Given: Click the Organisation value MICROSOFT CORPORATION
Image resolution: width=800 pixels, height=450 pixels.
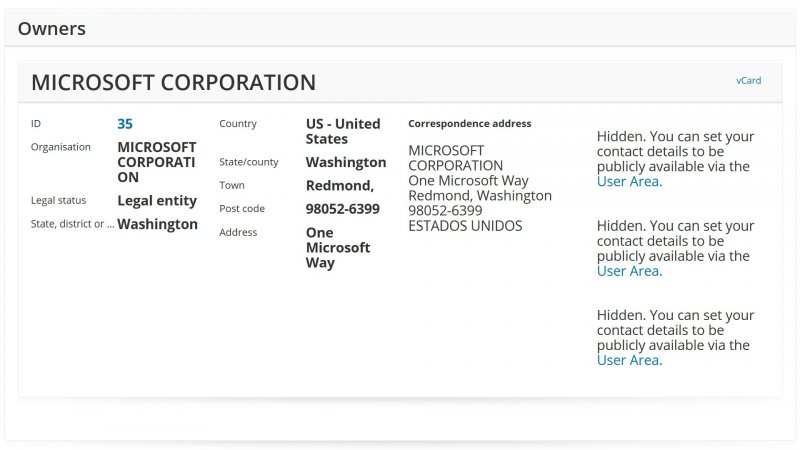Looking at the screenshot, I should click(157, 162).
